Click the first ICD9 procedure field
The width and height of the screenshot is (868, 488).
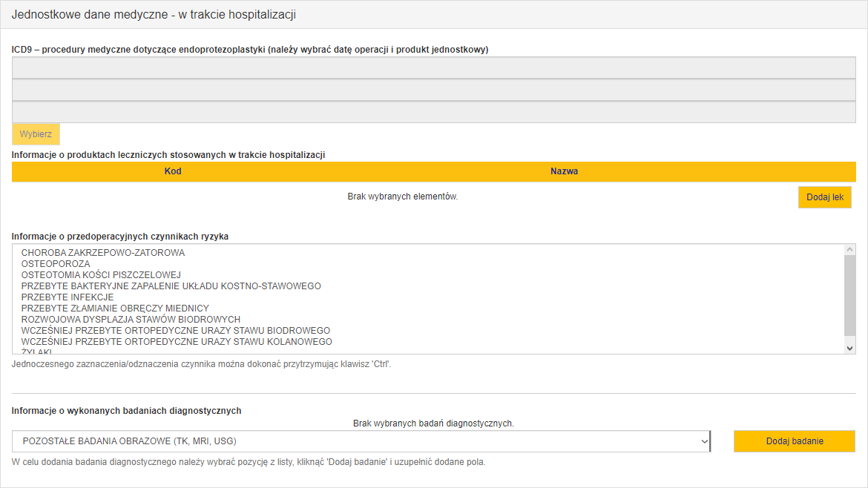coord(433,67)
